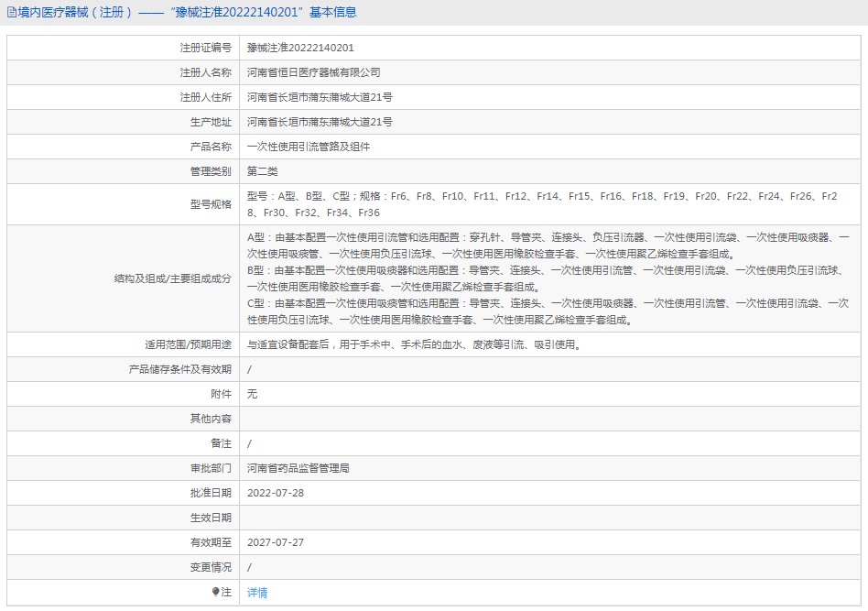Open the 详情 link
This screenshot has height=611, width=868.
tap(257, 593)
